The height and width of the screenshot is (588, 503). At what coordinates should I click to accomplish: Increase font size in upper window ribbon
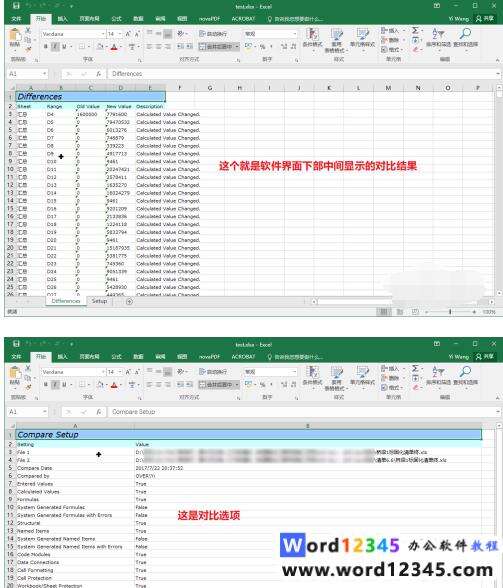coord(128,34)
